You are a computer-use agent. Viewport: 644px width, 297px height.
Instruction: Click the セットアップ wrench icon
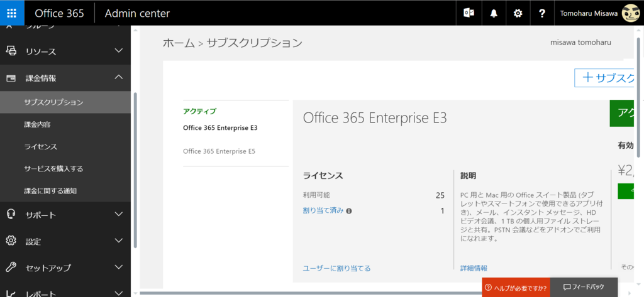tap(11, 267)
